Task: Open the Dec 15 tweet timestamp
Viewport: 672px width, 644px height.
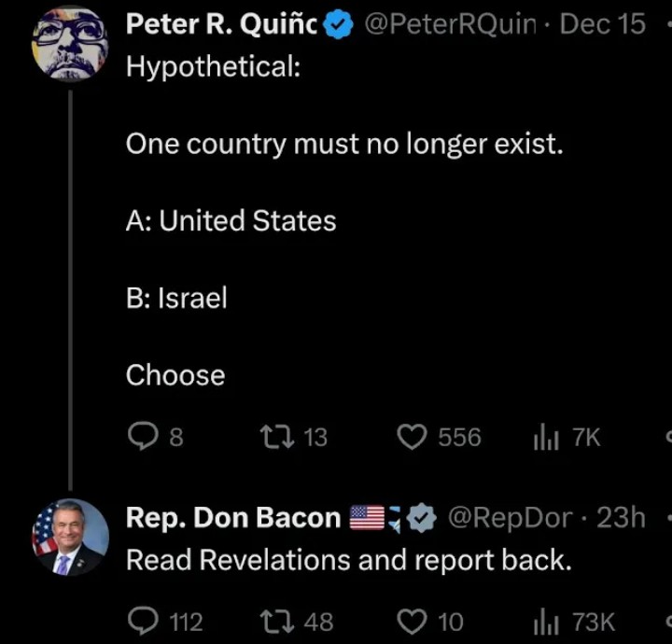Action: point(602,25)
